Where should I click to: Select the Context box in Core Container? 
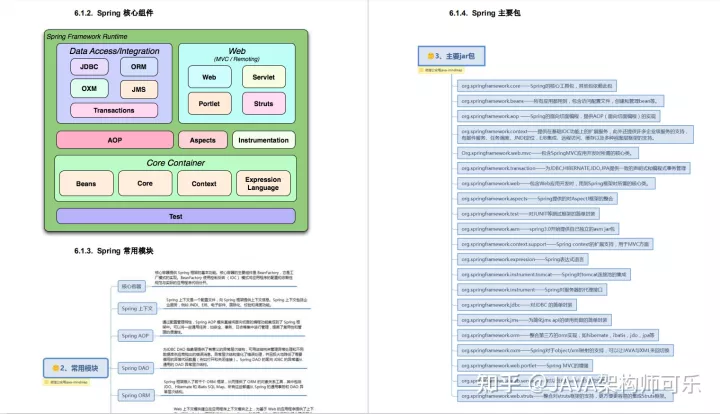204,184
